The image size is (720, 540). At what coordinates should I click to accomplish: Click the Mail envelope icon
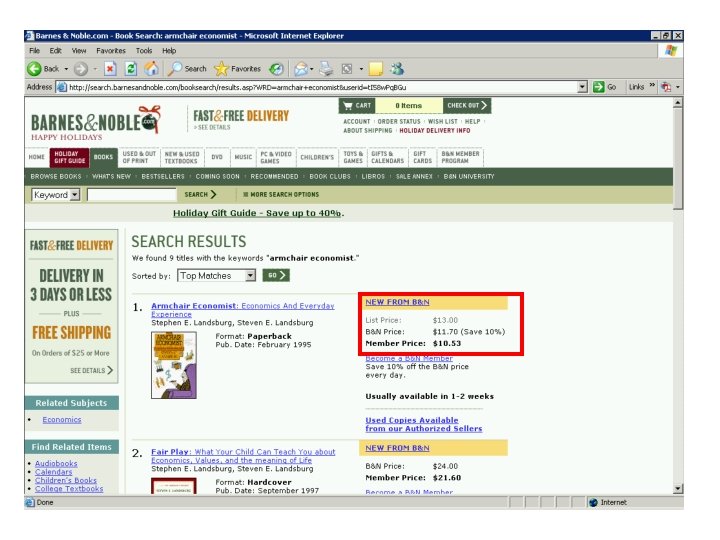pyautogui.click(x=301, y=69)
